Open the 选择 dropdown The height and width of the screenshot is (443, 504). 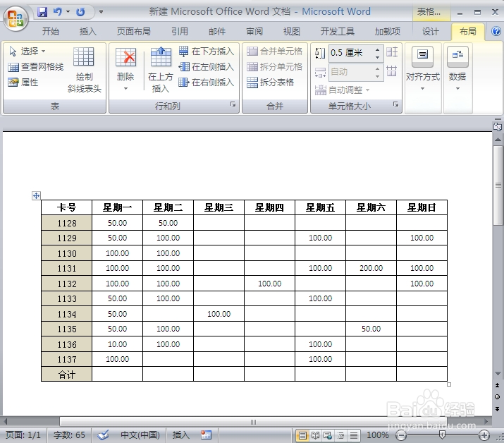click(27, 51)
